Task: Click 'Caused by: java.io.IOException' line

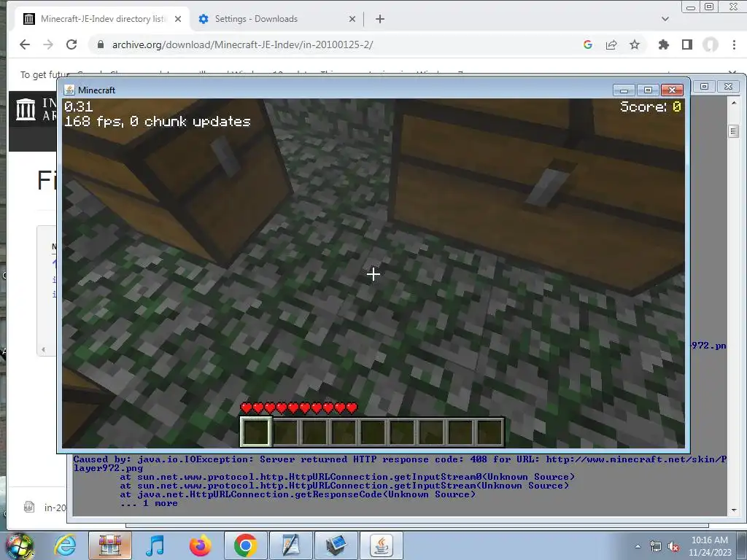Action: 400,459
